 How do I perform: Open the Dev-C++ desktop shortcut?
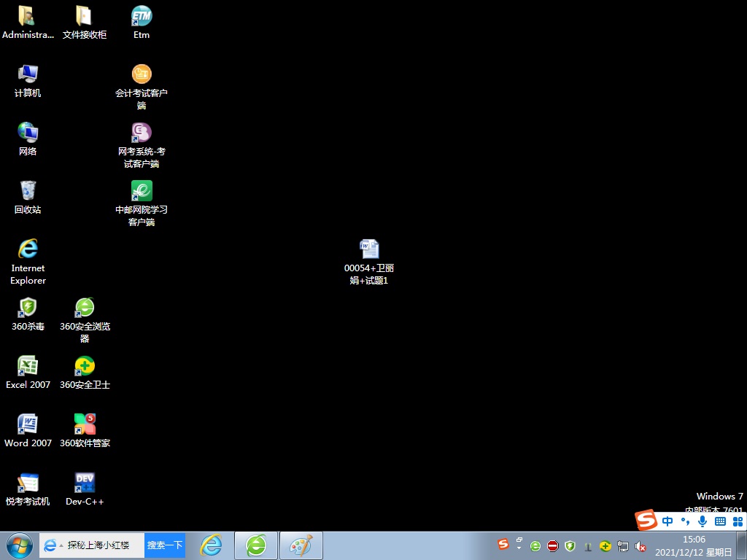pyautogui.click(x=85, y=483)
